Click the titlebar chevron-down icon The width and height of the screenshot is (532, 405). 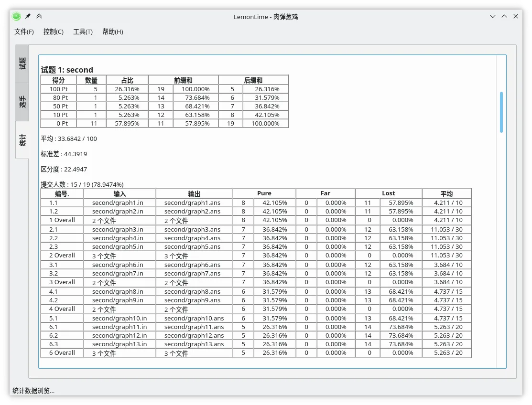point(493,16)
